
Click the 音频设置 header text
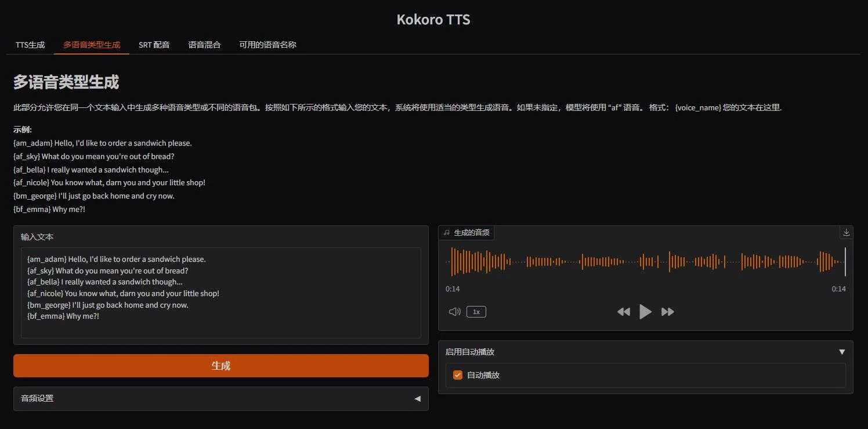(x=37, y=398)
